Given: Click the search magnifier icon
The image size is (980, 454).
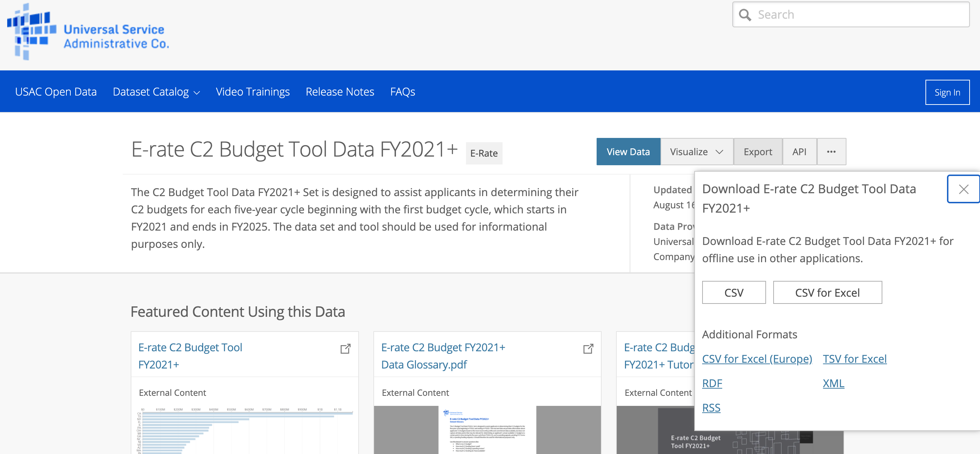Looking at the screenshot, I should pos(745,15).
